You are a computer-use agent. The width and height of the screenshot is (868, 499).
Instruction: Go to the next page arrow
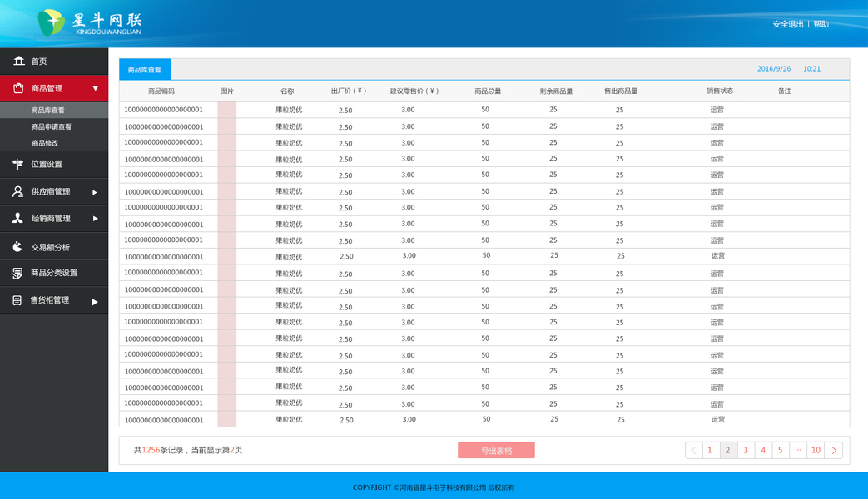834,450
